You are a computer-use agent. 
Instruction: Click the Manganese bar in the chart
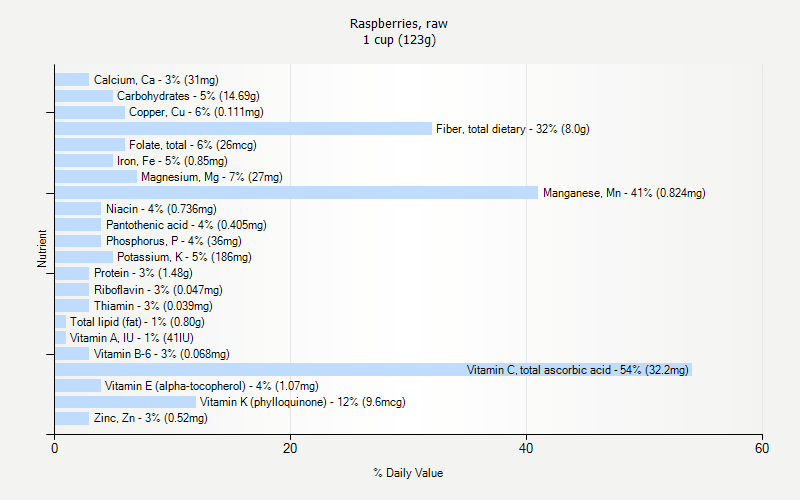pos(296,193)
